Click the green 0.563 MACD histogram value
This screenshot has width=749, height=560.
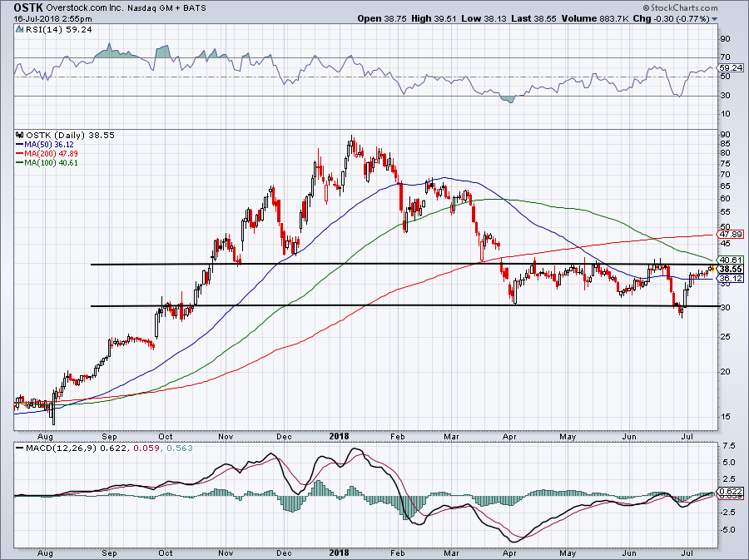click(179, 448)
